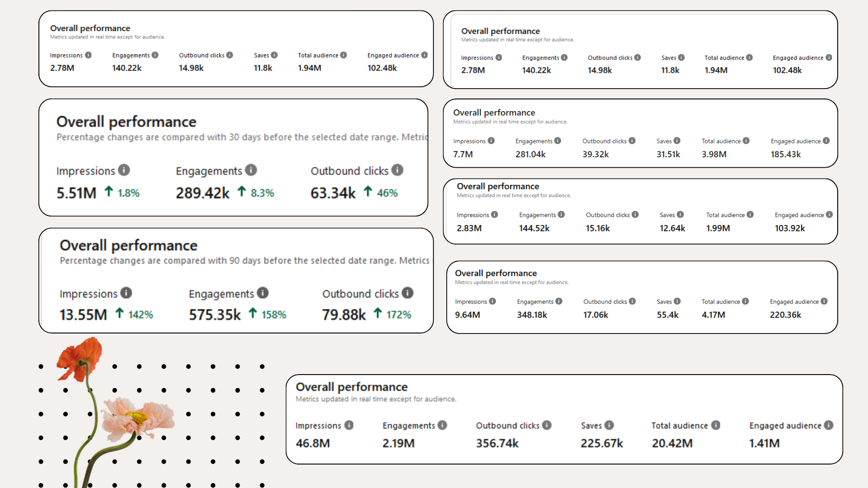Click info icon beside 13.55M Impressions
Image resolution: width=868 pixels, height=488 pixels.
[126, 293]
